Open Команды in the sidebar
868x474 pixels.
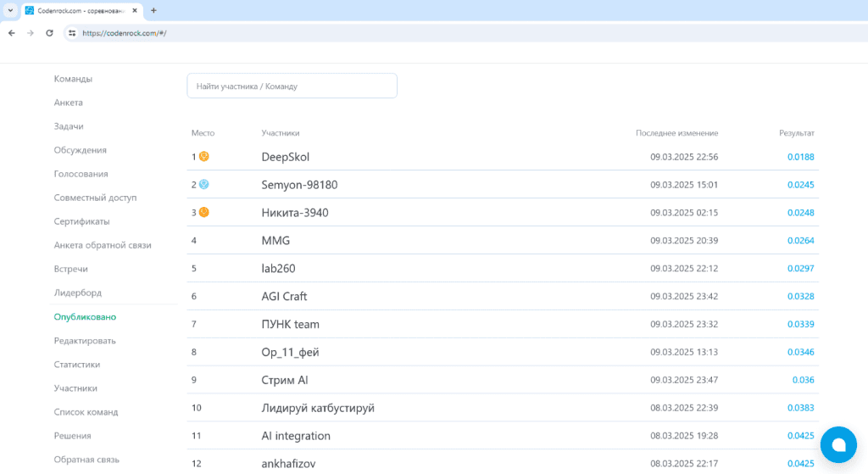(73, 79)
